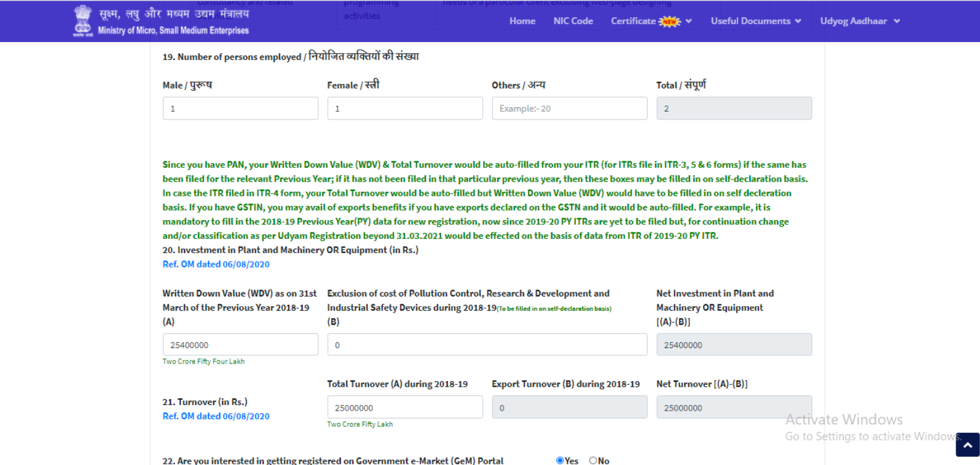Click the Export Turnover (B) field

(x=569, y=408)
